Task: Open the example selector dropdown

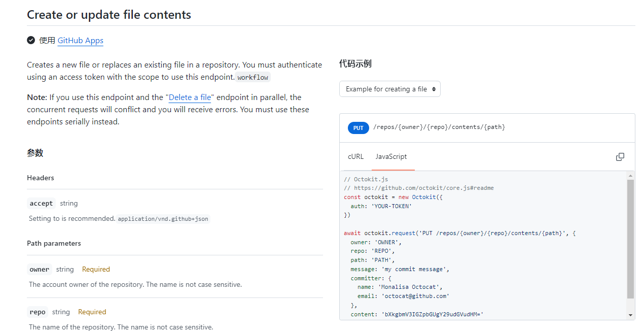Action: tap(389, 89)
